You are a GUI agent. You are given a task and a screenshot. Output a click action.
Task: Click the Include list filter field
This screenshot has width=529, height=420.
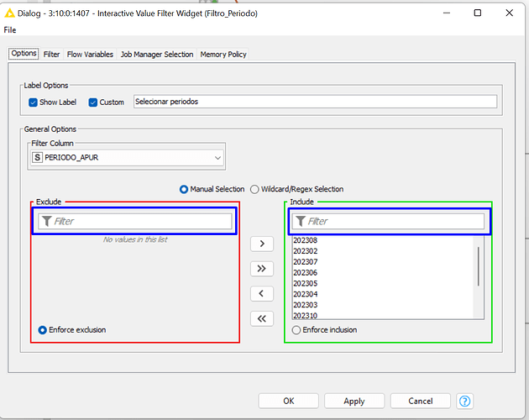pyautogui.click(x=388, y=222)
